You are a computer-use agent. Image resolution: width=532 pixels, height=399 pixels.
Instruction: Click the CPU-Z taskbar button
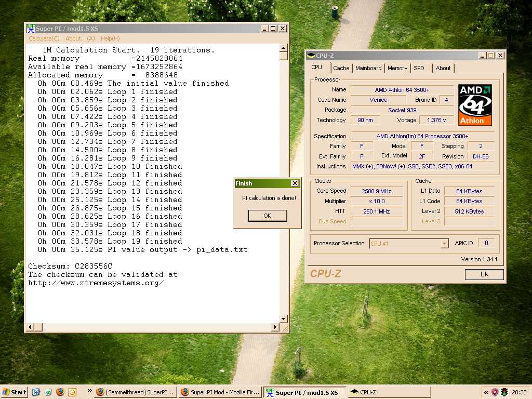[x=390, y=392]
